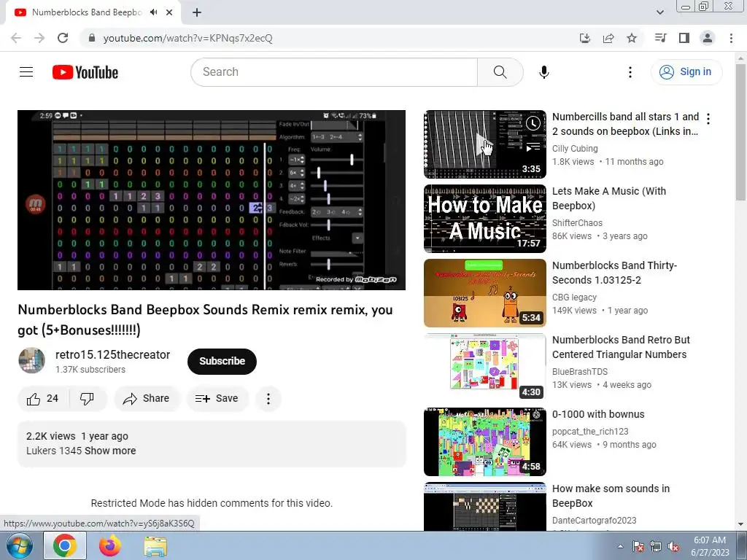747x560 pixels.
Task: Open the retro15.125thecreator channel name
Action: click(112, 355)
